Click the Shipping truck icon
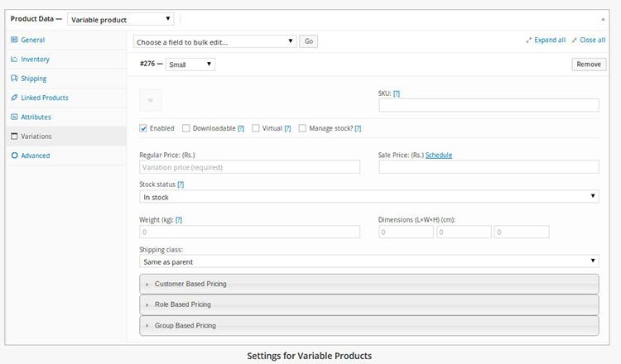The height and width of the screenshot is (364, 621). [x=14, y=79]
